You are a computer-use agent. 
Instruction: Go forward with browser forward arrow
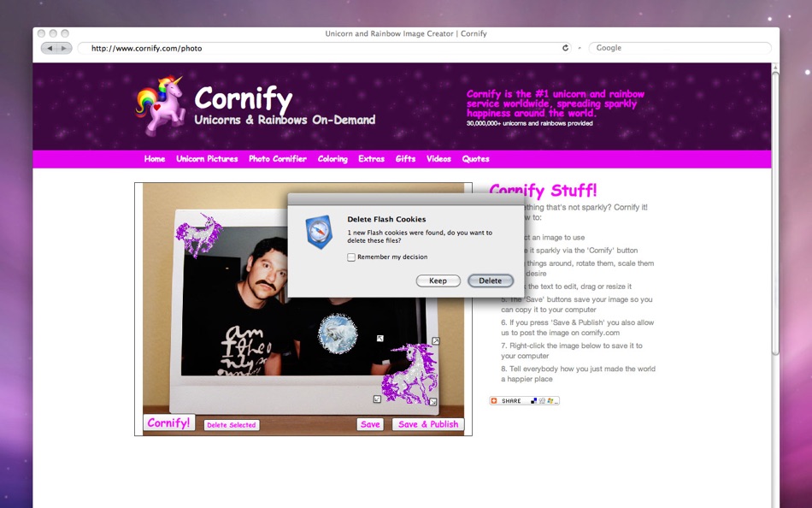tap(64, 48)
